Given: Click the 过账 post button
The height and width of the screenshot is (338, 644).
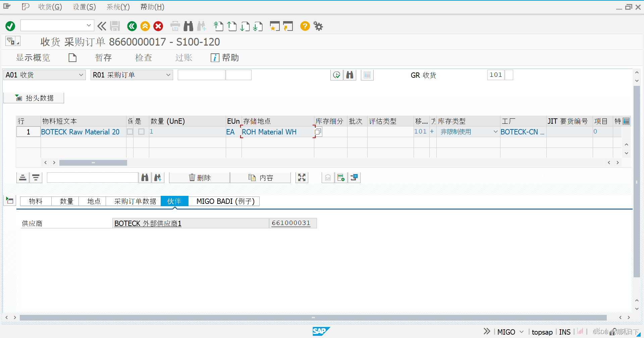Looking at the screenshot, I should pyautogui.click(x=184, y=58).
